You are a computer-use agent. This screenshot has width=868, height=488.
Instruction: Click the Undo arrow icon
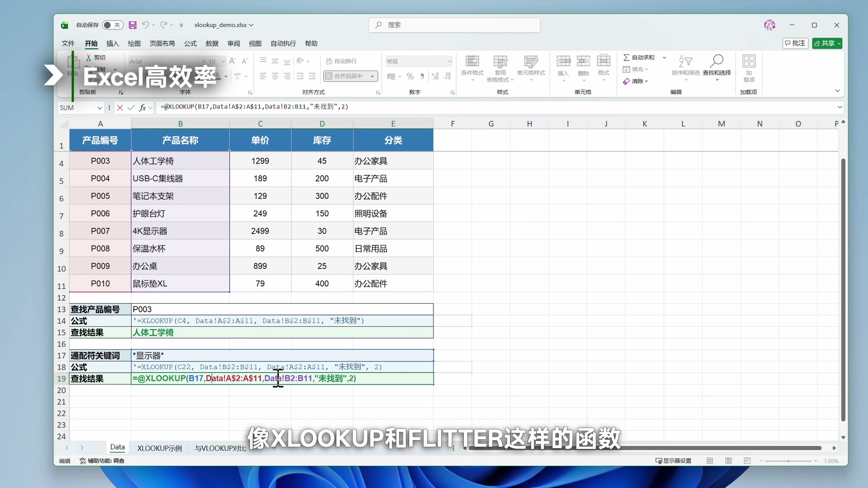pyautogui.click(x=145, y=25)
